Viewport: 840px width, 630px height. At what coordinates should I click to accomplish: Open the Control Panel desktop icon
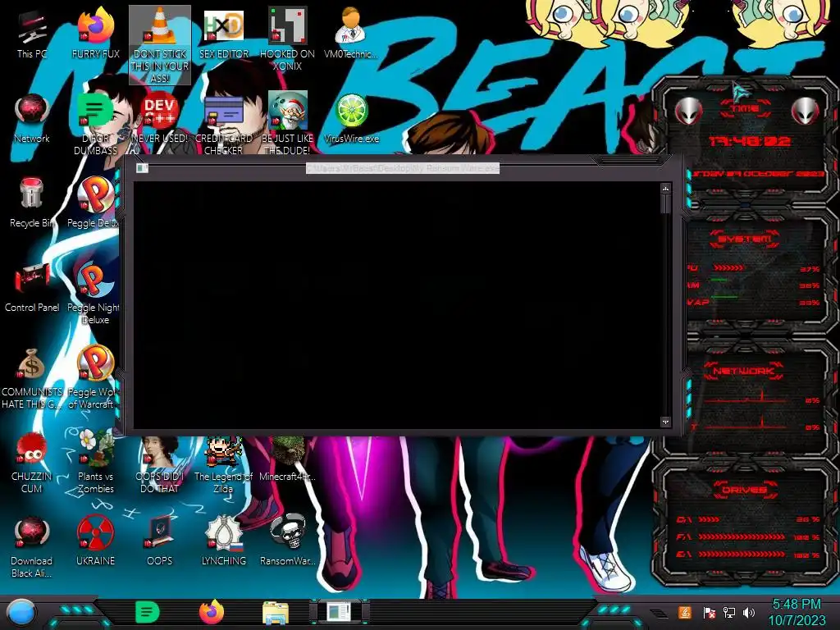coord(32,288)
